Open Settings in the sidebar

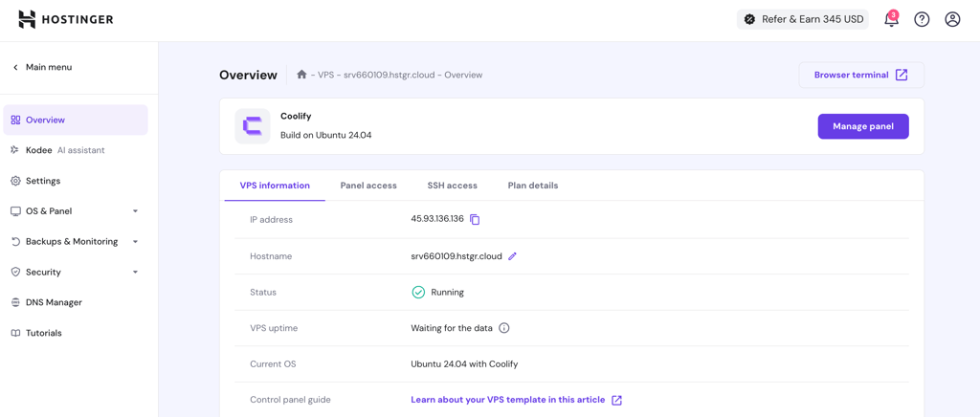76,181
